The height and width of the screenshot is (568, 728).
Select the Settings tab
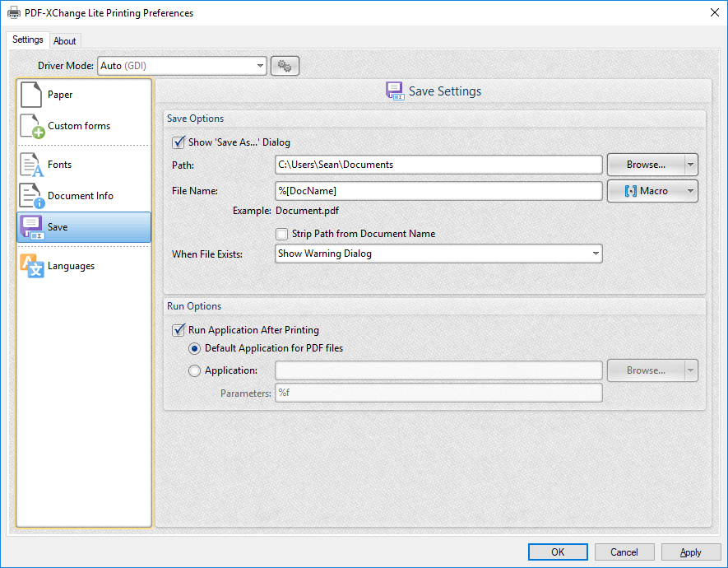(x=28, y=40)
